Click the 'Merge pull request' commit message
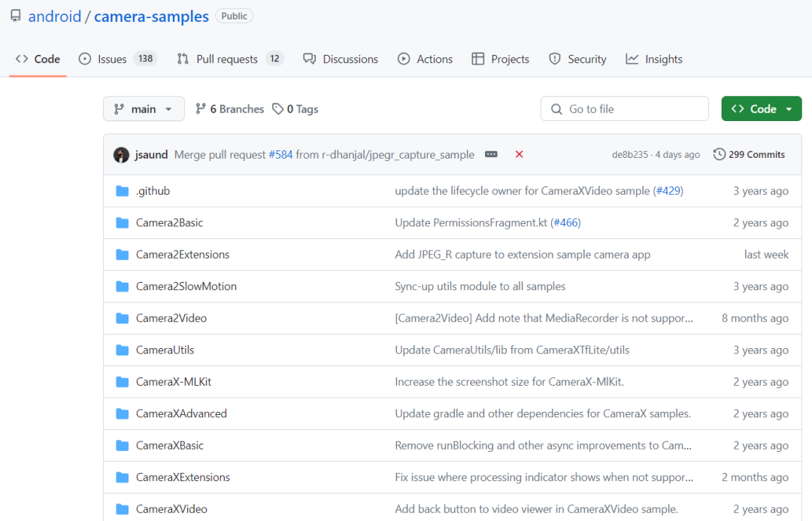The height and width of the screenshot is (521, 812). [220, 154]
